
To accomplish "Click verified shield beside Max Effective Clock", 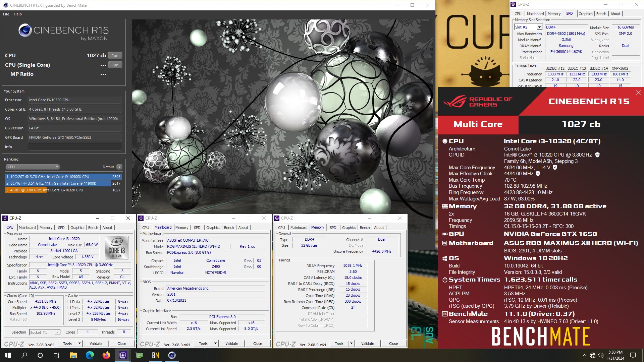I will [538, 174].
